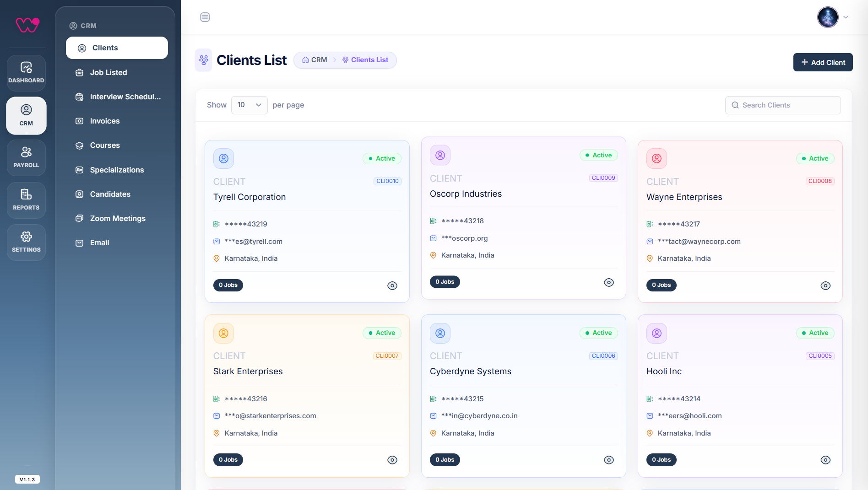
Task: Click 0 Jobs badge on Oscorp Industries
Action: (x=445, y=282)
